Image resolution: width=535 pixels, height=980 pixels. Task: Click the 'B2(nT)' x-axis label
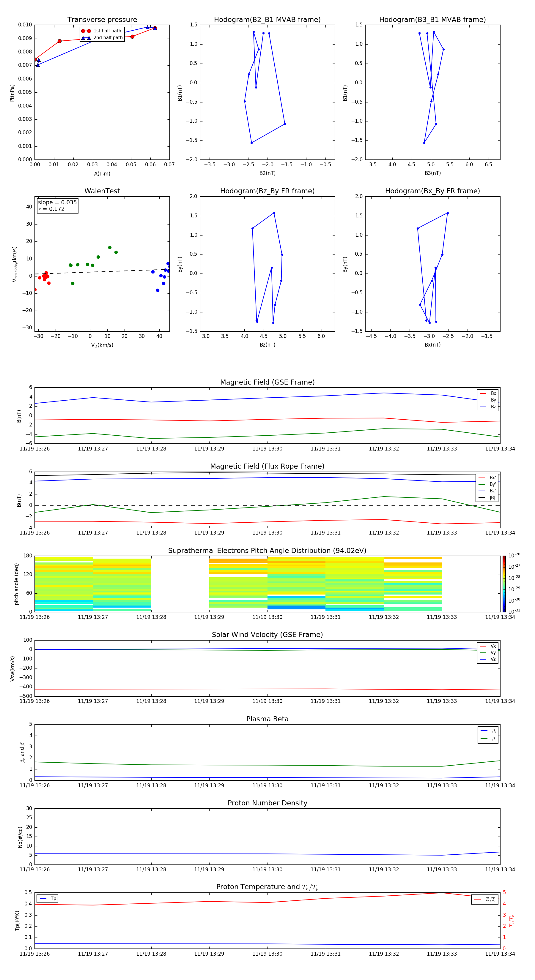coord(267,173)
